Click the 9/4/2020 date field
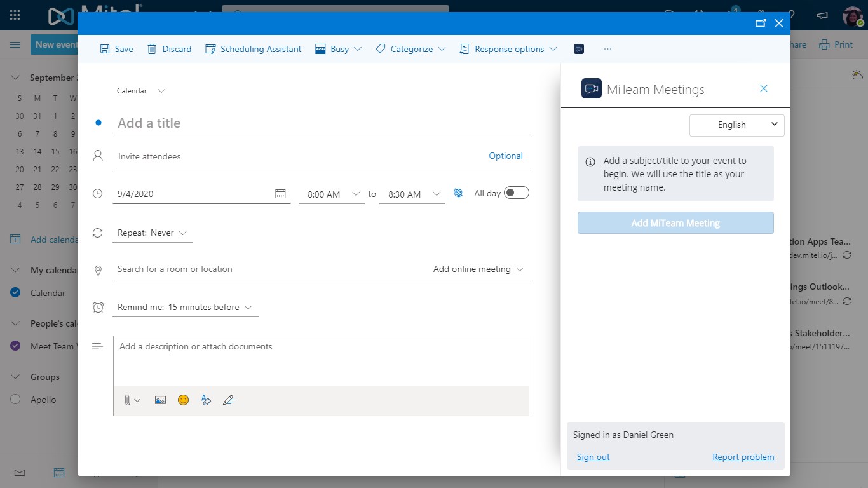868x488 pixels. [x=192, y=194]
